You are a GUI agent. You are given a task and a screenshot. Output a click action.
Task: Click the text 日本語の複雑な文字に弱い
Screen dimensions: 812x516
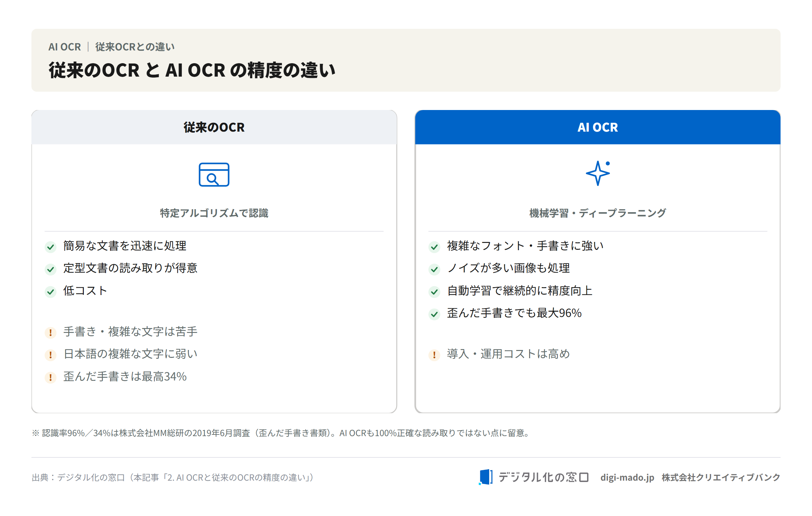pyautogui.click(x=131, y=354)
